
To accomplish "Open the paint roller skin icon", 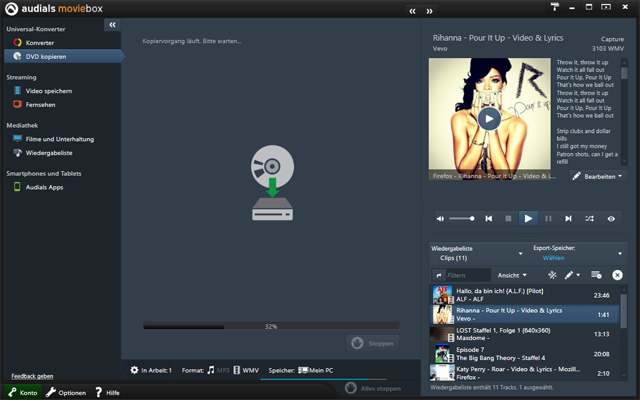I will click(554, 7).
